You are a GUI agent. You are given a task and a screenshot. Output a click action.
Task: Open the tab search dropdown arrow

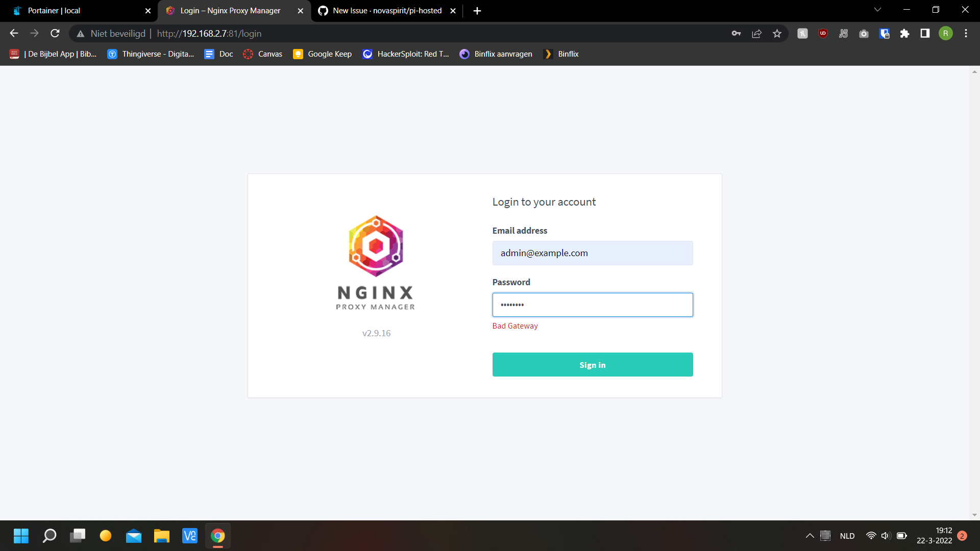(x=877, y=9)
